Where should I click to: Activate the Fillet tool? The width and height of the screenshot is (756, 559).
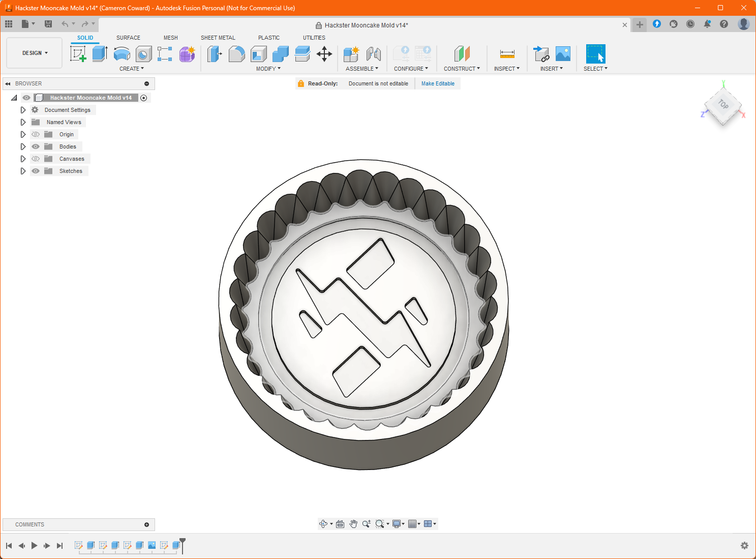pyautogui.click(x=236, y=53)
